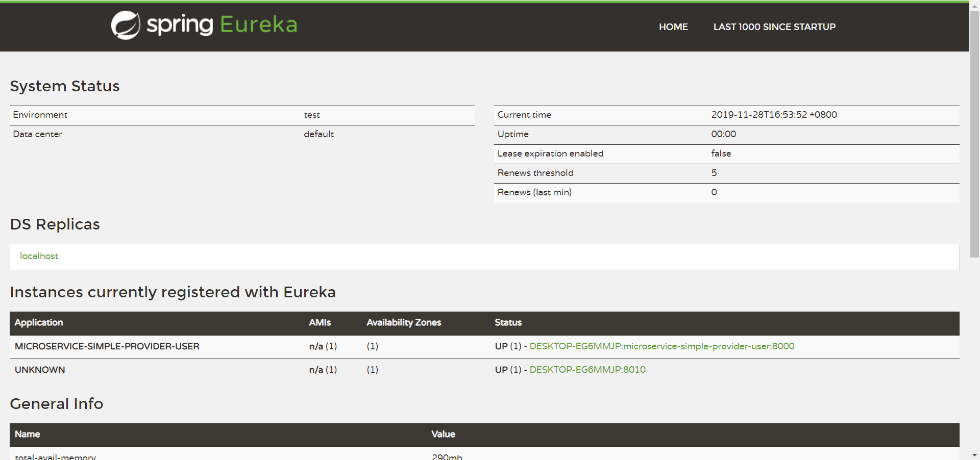
Task: Select the Data center value default
Action: pyautogui.click(x=319, y=134)
